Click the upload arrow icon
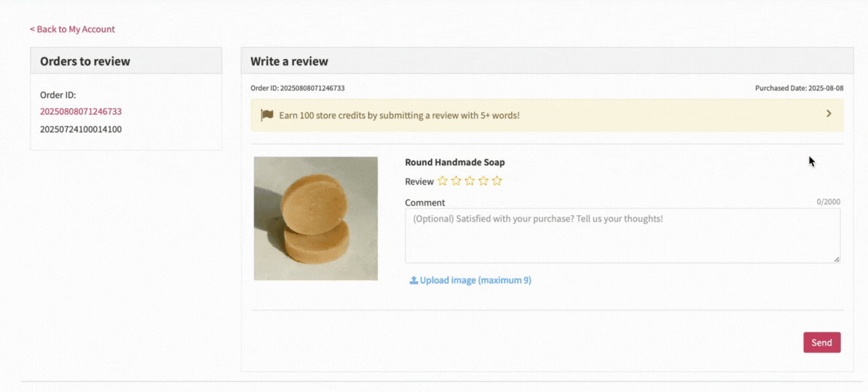 point(414,280)
